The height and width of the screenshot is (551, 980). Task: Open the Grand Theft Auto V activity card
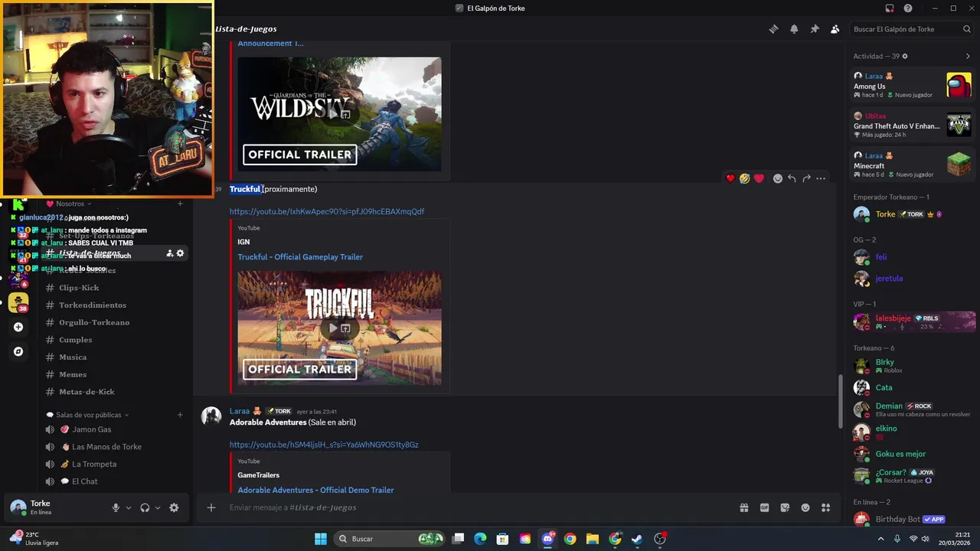(913, 126)
